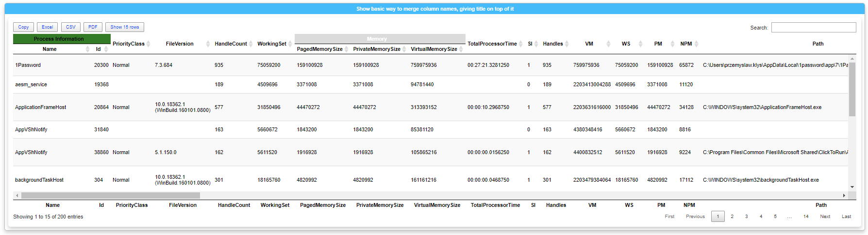Click the Id column sort icon
Screen dimensions: 868x235
coord(106,49)
